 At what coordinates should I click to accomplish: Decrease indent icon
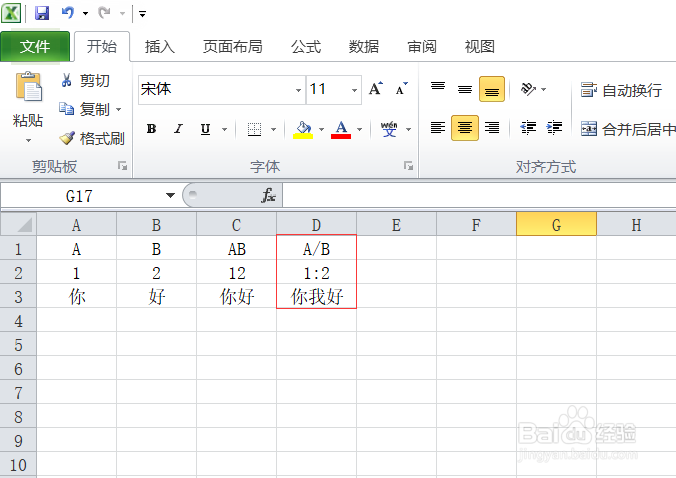pyautogui.click(x=528, y=128)
